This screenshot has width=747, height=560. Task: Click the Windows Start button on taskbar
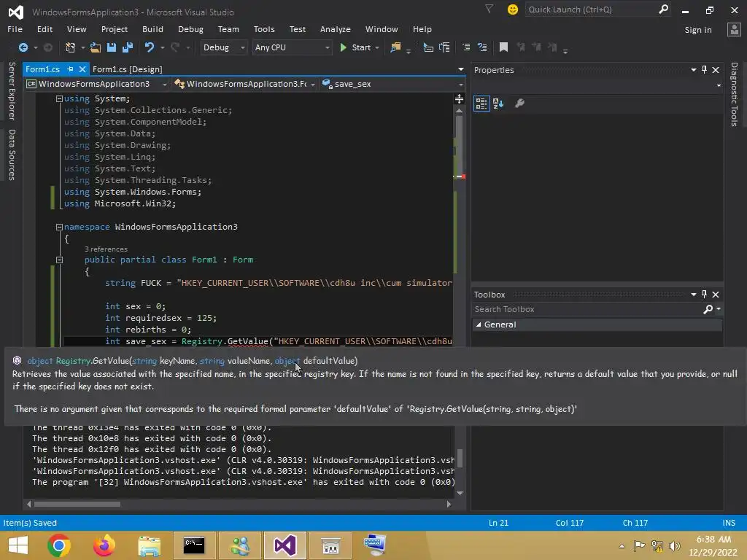18,545
